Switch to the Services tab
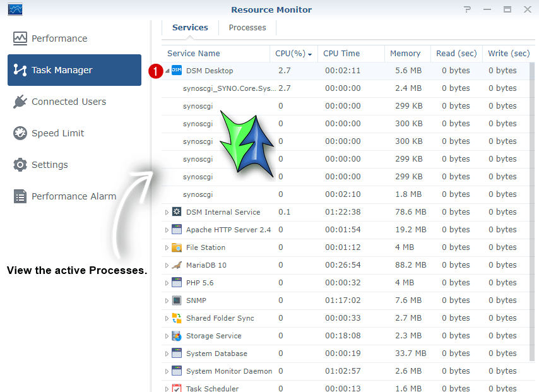This screenshot has height=392, width=539. pos(190,28)
